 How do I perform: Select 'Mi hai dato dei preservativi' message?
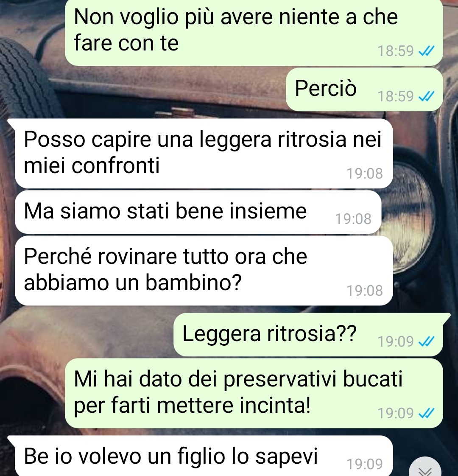point(254,393)
